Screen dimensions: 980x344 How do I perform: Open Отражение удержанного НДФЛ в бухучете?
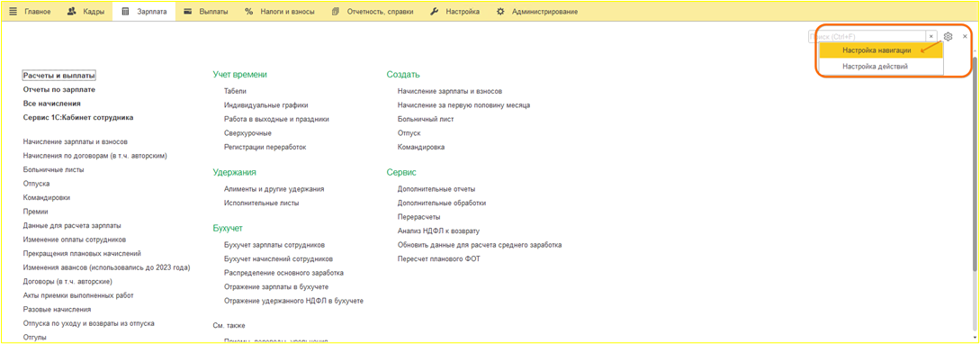[293, 301]
